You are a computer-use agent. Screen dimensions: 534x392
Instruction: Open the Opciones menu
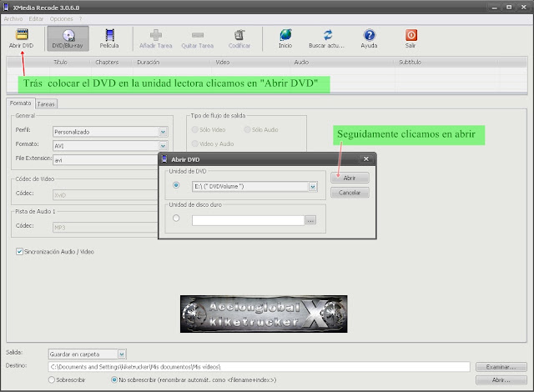tap(61, 19)
